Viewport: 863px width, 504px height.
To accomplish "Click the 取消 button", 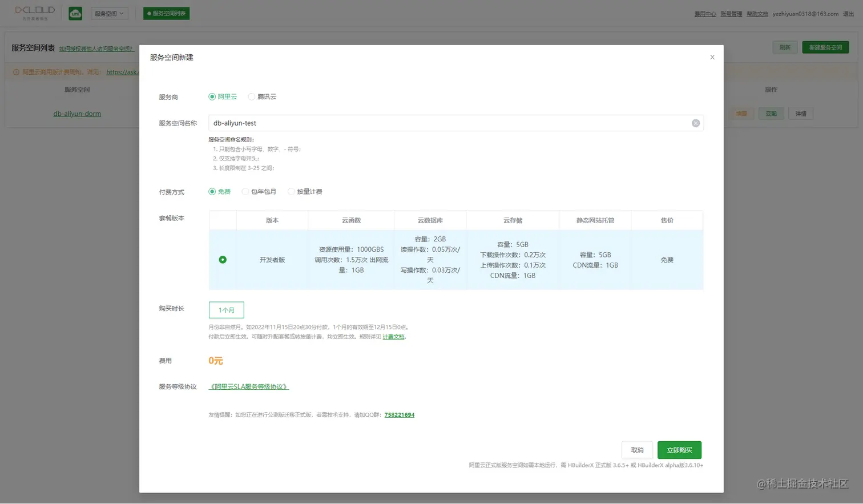I will (x=637, y=450).
